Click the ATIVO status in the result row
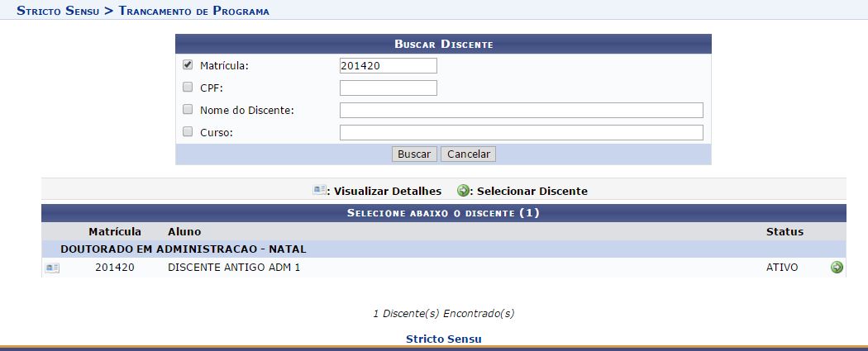The width and height of the screenshot is (868, 351). point(782,268)
